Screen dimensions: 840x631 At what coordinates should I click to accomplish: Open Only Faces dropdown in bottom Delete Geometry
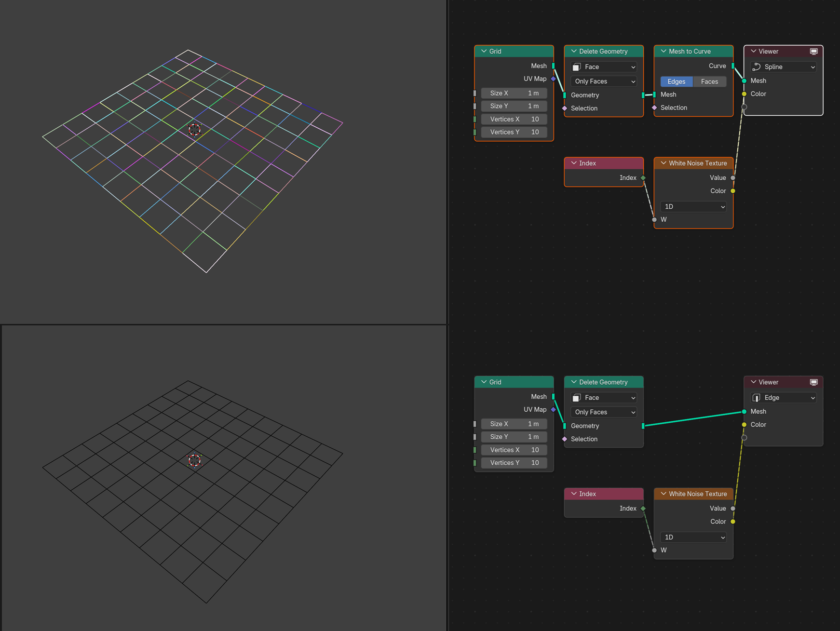click(x=604, y=412)
